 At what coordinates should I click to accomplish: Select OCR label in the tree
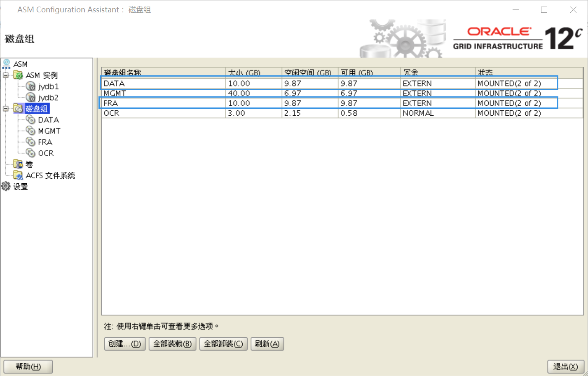(x=46, y=153)
